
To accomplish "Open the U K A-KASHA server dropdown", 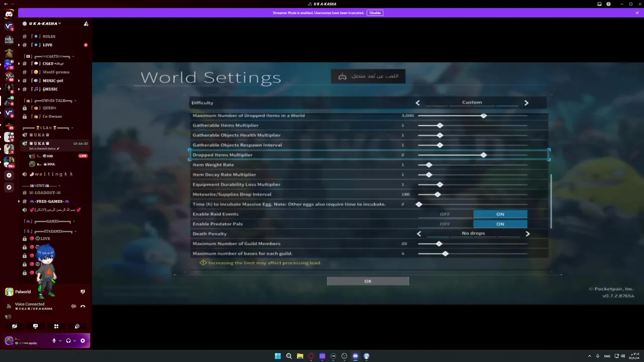I will (x=45, y=24).
